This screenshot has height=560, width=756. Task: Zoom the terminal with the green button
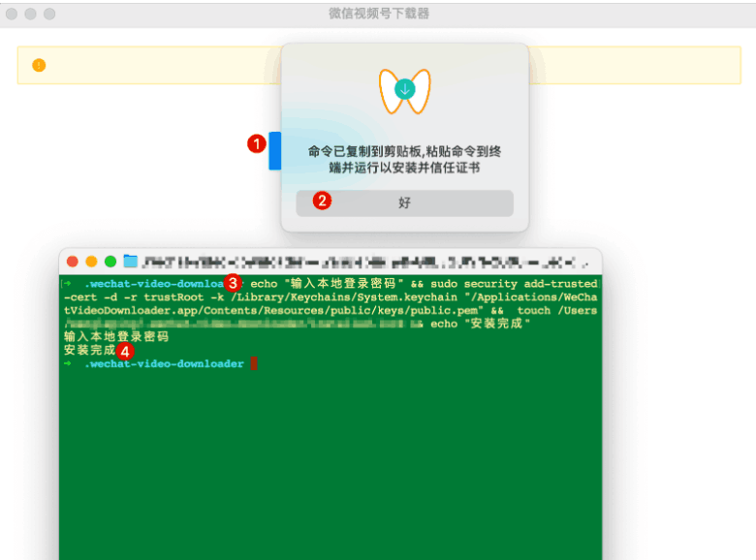click(110, 262)
